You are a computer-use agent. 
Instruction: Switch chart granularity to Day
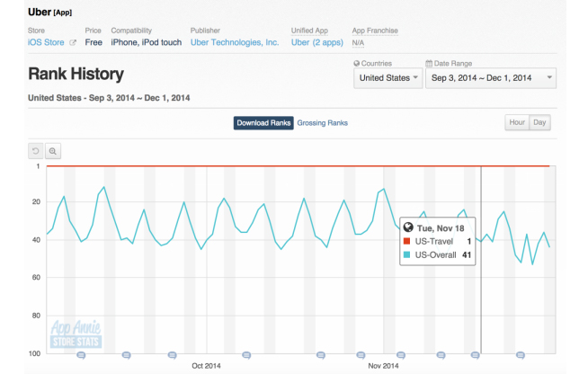coord(539,123)
